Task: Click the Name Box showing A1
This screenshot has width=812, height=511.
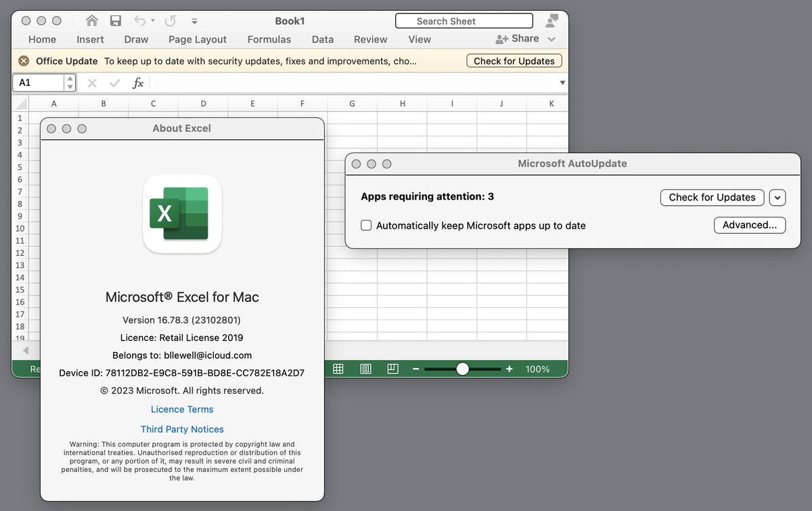Action: (38, 83)
